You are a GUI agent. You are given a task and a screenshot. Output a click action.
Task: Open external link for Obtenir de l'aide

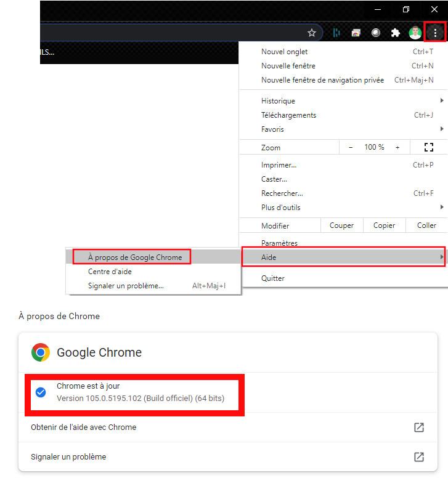click(419, 427)
